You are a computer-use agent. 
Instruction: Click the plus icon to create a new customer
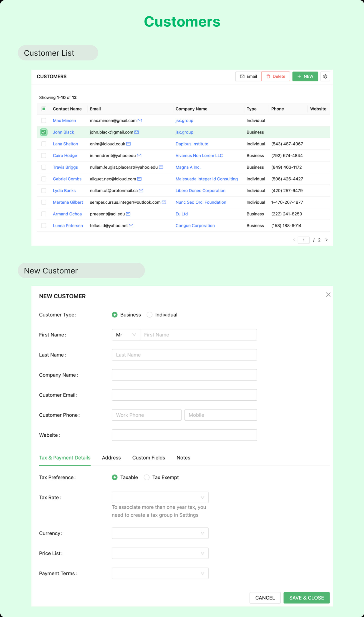299,76
